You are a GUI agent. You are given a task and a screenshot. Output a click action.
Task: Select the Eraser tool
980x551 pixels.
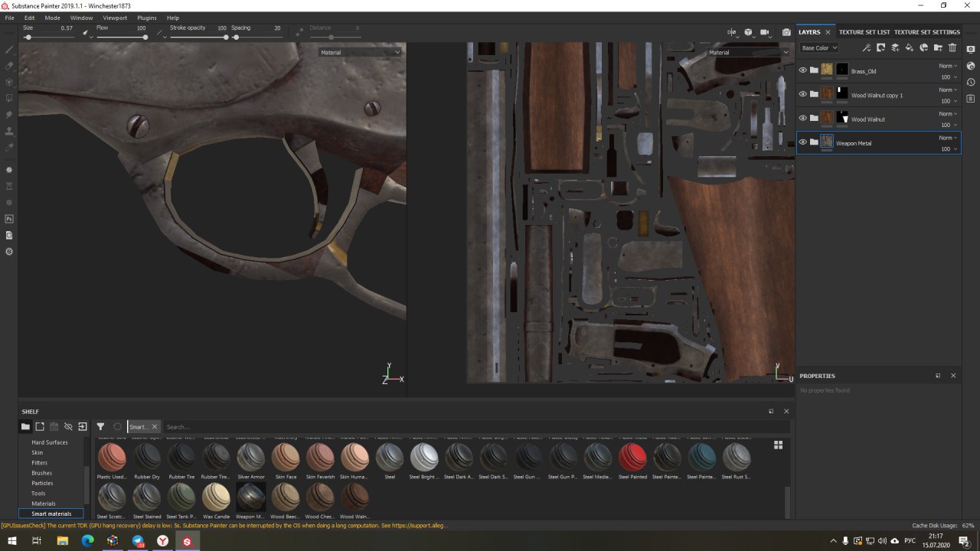[x=9, y=66]
